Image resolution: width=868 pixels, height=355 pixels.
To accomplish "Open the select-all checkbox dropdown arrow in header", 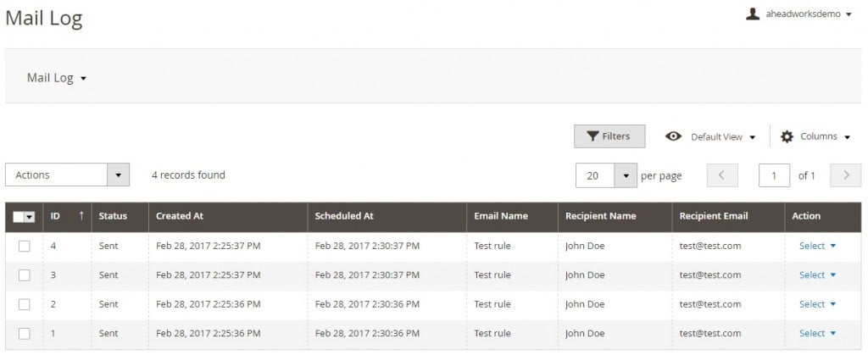I will coord(30,217).
